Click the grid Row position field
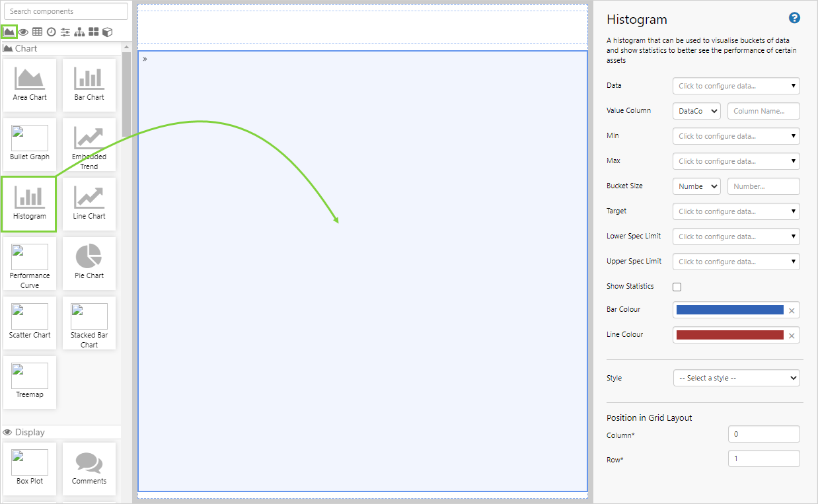 (764, 458)
